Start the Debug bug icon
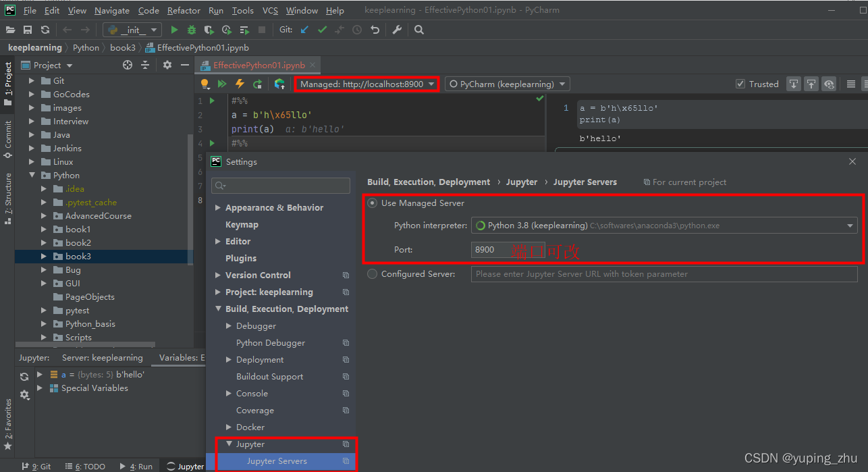 click(192, 30)
